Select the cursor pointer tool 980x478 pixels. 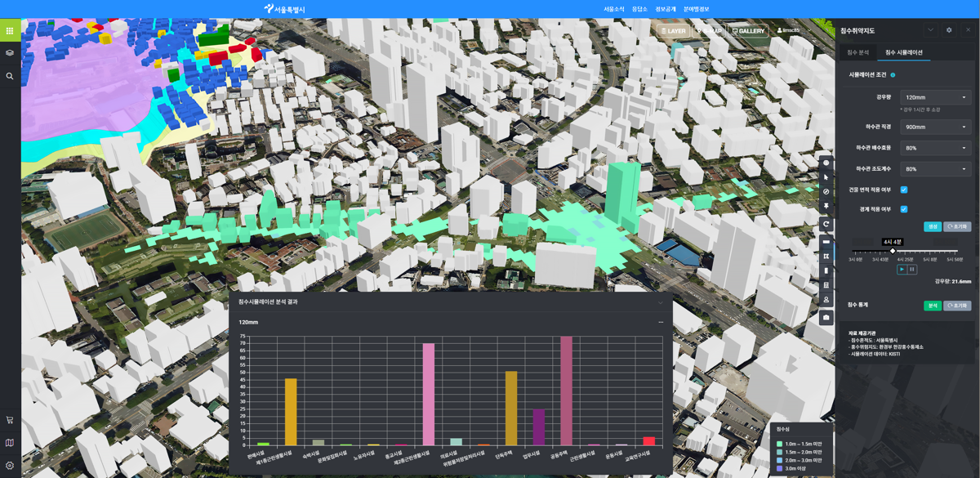[x=826, y=177]
